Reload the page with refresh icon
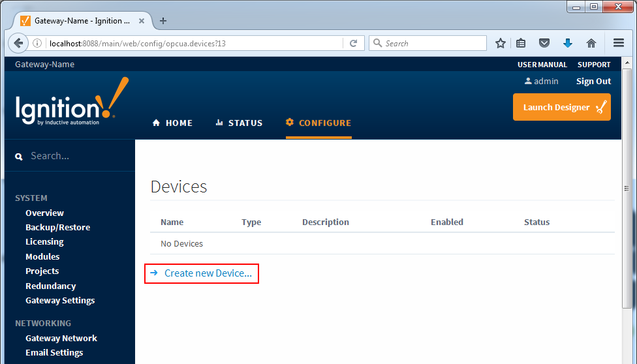637x364 pixels. (x=353, y=43)
